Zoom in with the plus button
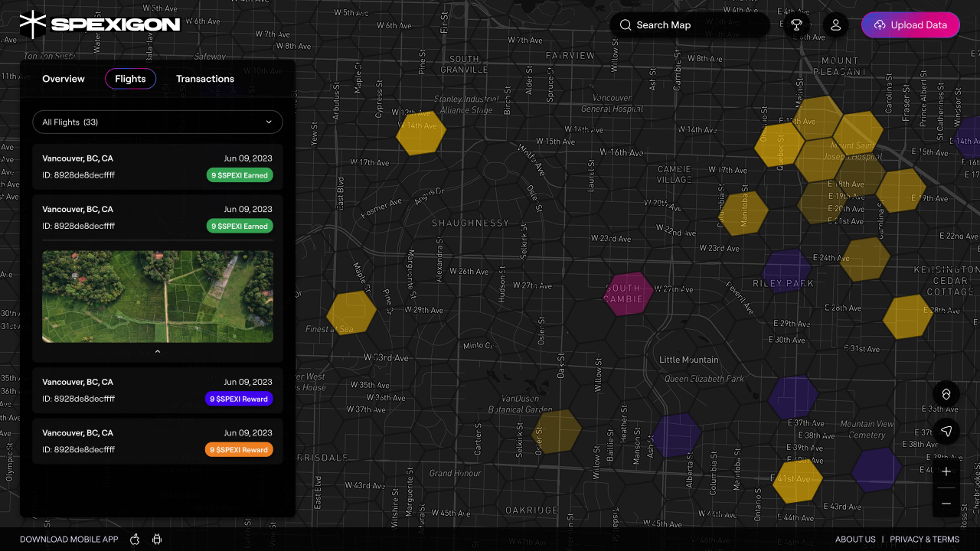The height and width of the screenshot is (551, 980). pyautogui.click(x=946, y=472)
